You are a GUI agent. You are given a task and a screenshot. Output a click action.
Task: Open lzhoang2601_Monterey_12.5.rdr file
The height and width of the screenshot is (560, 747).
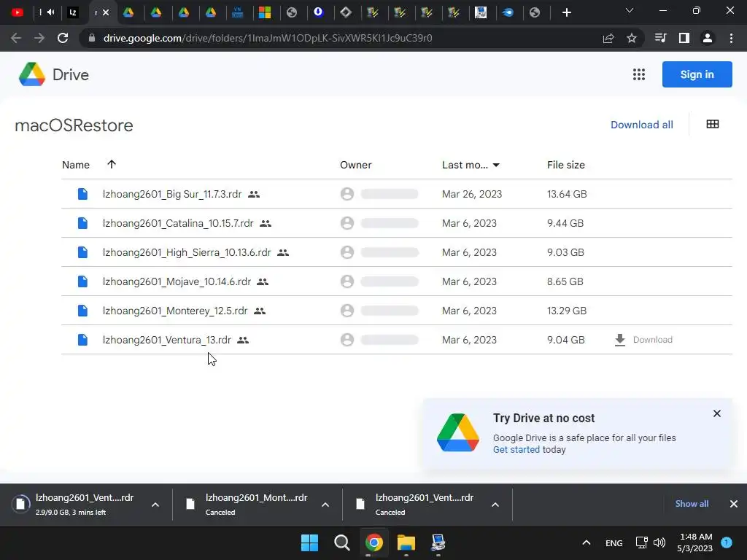click(x=175, y=311)
